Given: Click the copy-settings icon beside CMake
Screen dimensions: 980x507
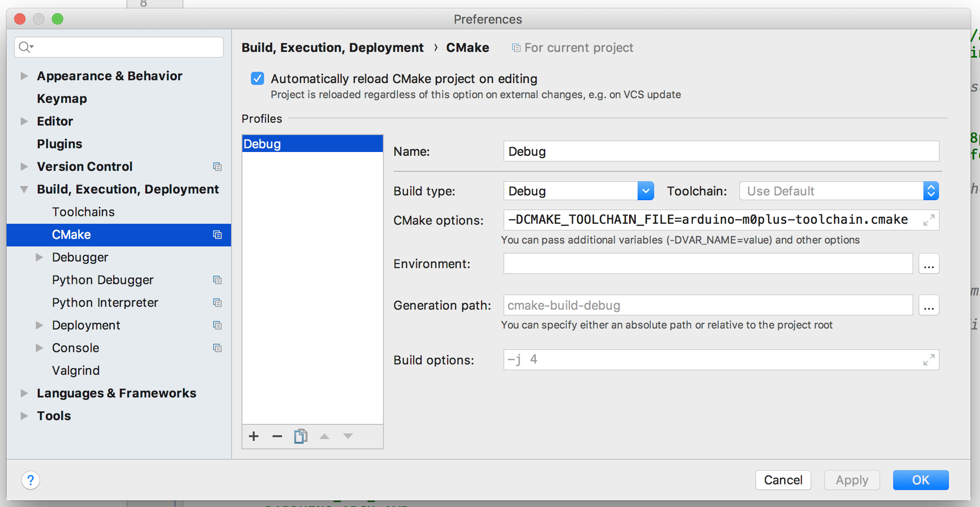Looking at the screenshot, I should click(217, 235).
